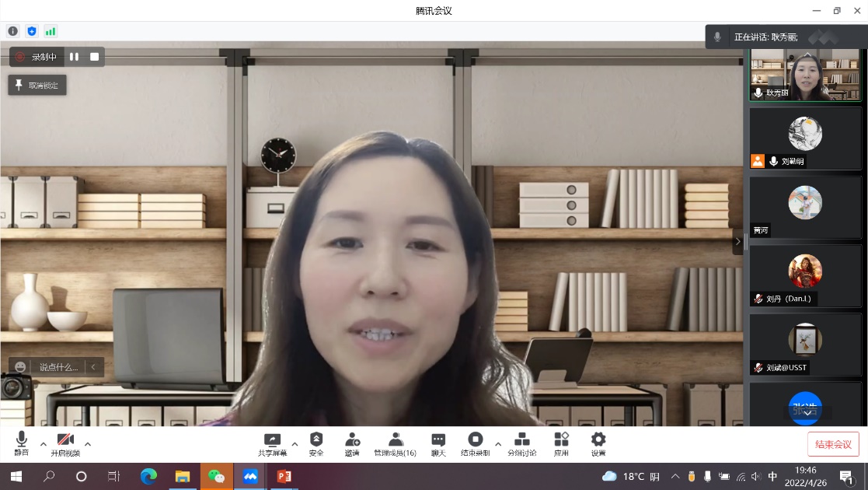This screenshot has width=868, height=490.
Task: Open WeChat from the Windows taskbar
Action: coord(216,476)
